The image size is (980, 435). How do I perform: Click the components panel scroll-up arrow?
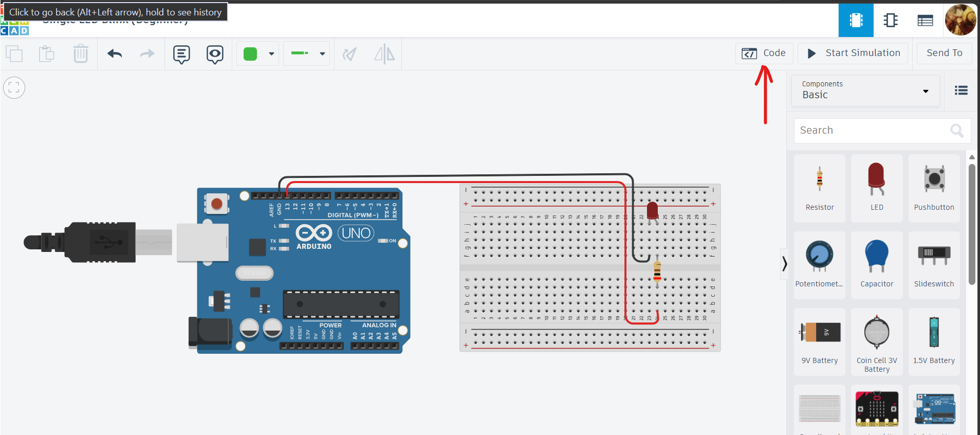coord(972,157)
